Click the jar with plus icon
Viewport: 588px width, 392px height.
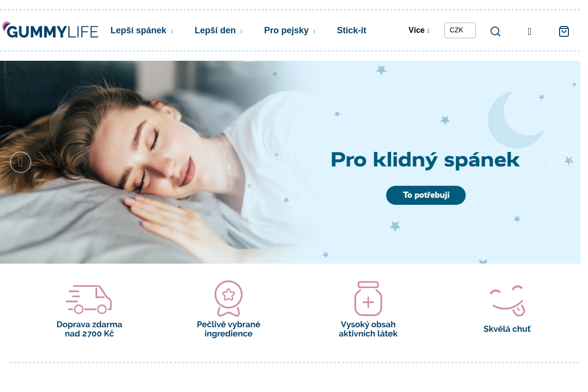[368, 298]
